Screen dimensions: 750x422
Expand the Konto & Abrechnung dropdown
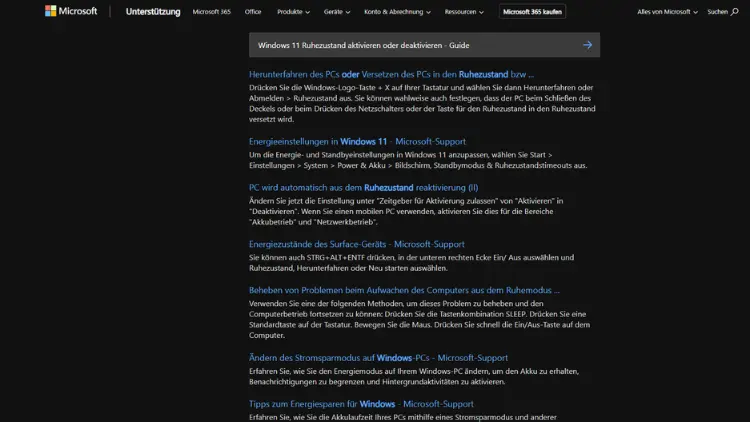click(x=397, y=11)
